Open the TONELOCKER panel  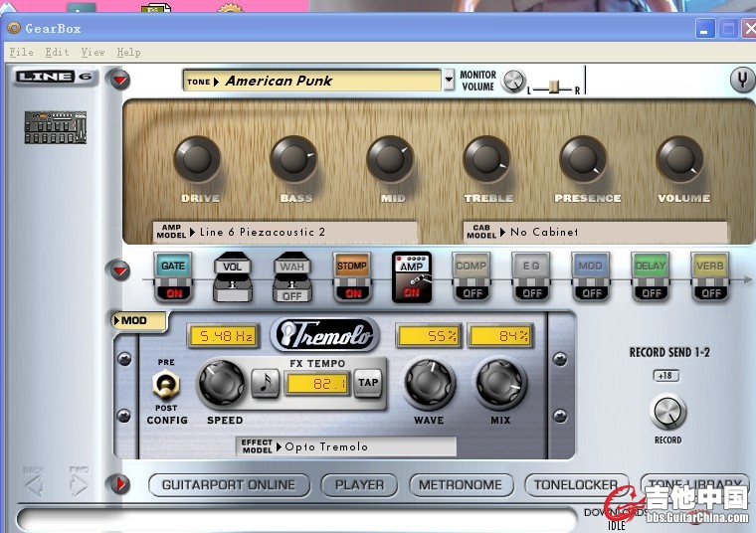point(576,485)
